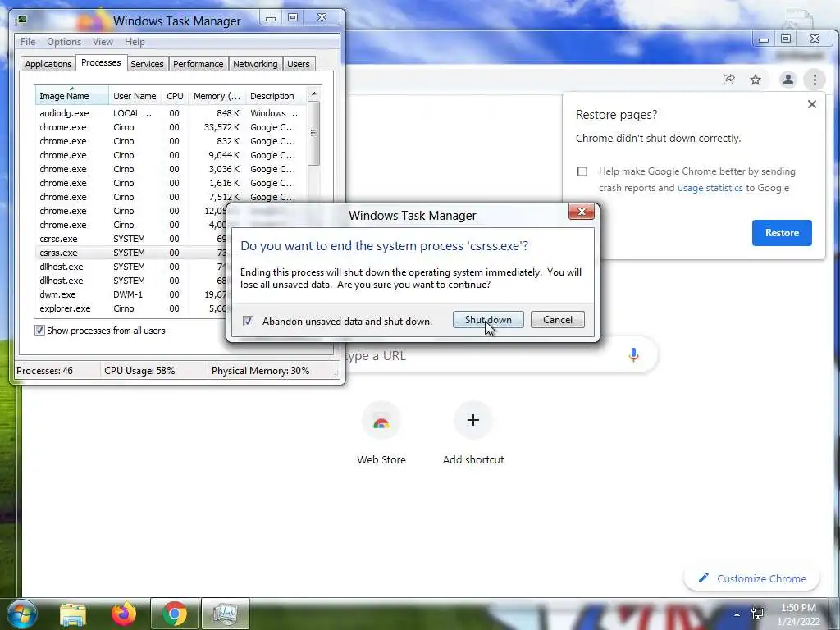This screenshot has width=840, height=630.
Task: Select the chrome.exe row using 7,512 K
Action: (171, 197)
